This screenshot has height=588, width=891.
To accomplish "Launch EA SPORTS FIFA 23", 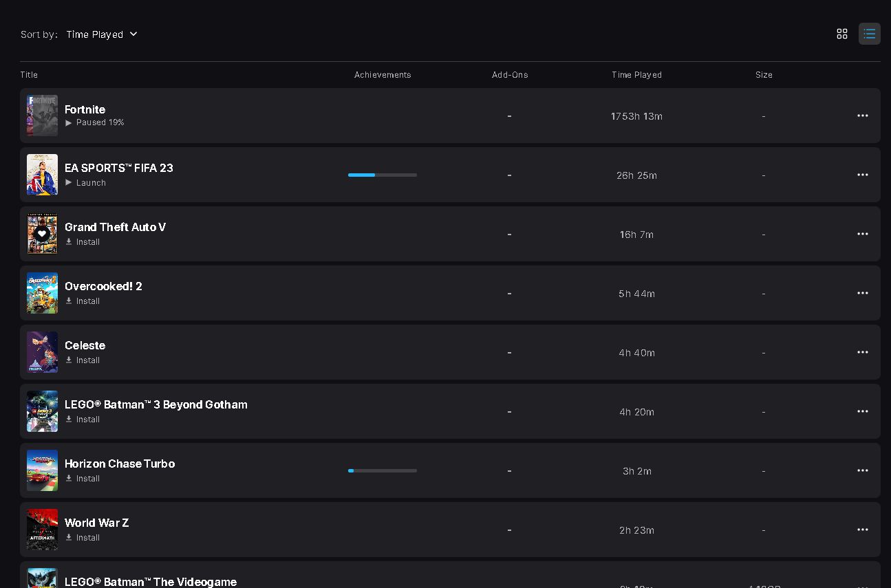I will (85, 183).
